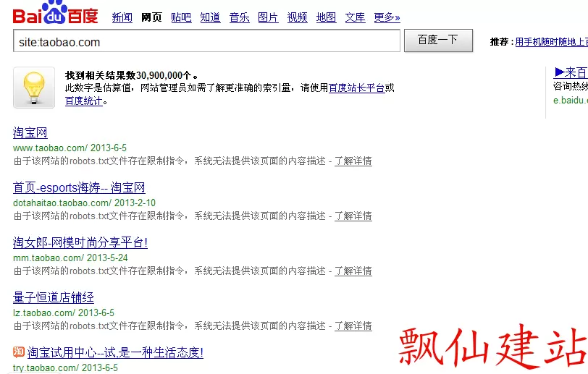Click the Baidu logo

(56, 13)
